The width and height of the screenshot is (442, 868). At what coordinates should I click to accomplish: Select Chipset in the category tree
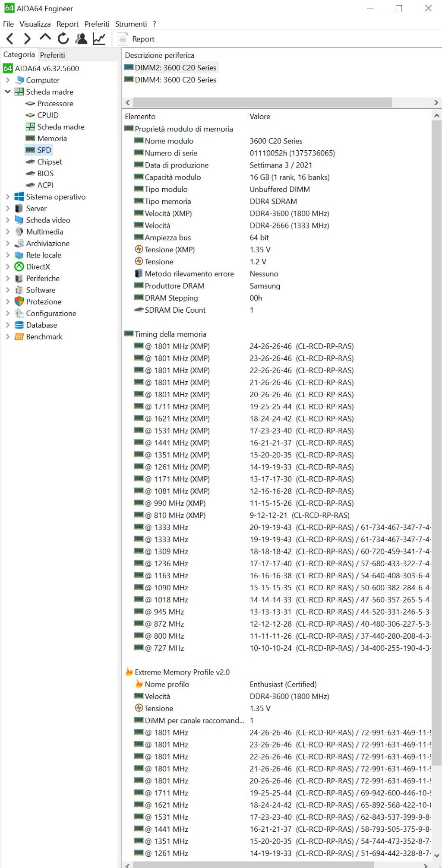coord(49,162)
